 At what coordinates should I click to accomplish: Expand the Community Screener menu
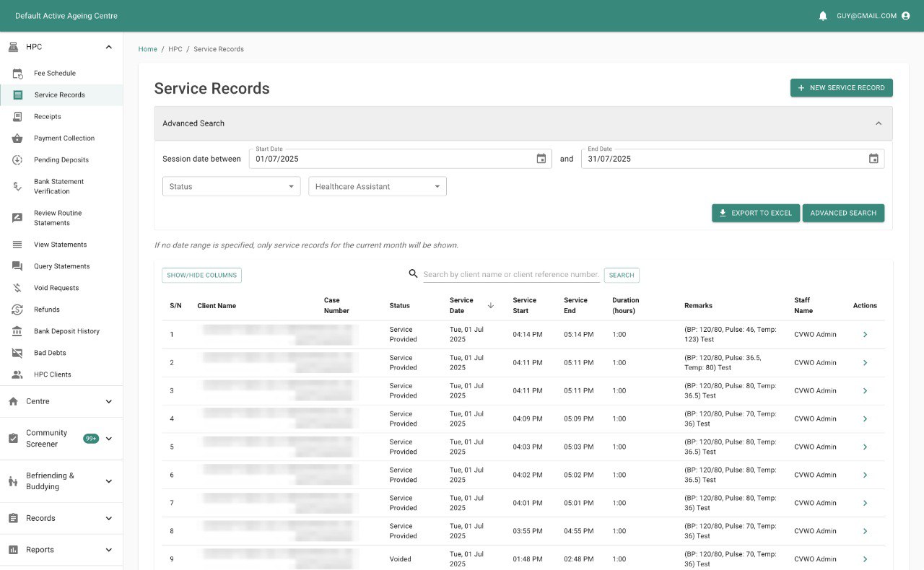click(109, 439)
